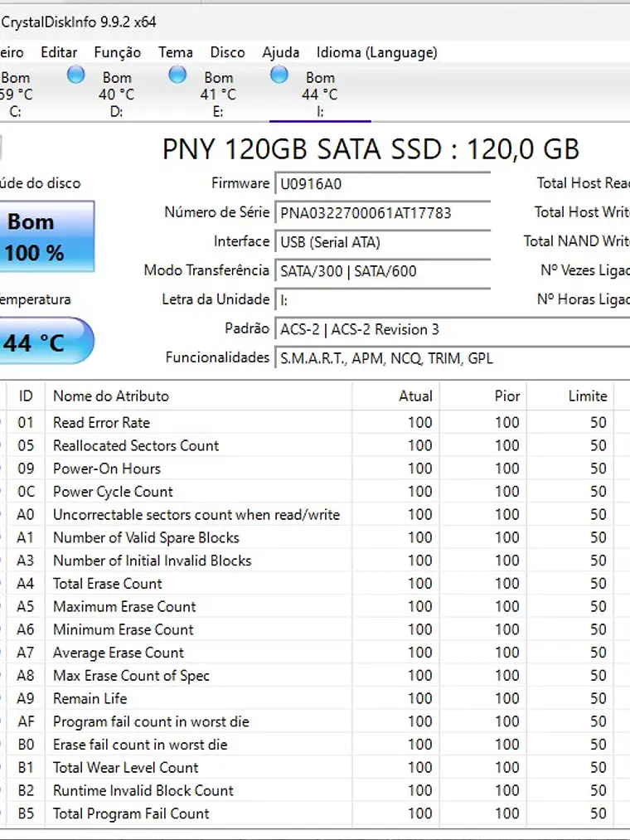Click the CrystalDiskInfo 9.9.2 x64 title bar
Image resolution: width=630 pixels, height=840 pixels.
click(315, 22)
